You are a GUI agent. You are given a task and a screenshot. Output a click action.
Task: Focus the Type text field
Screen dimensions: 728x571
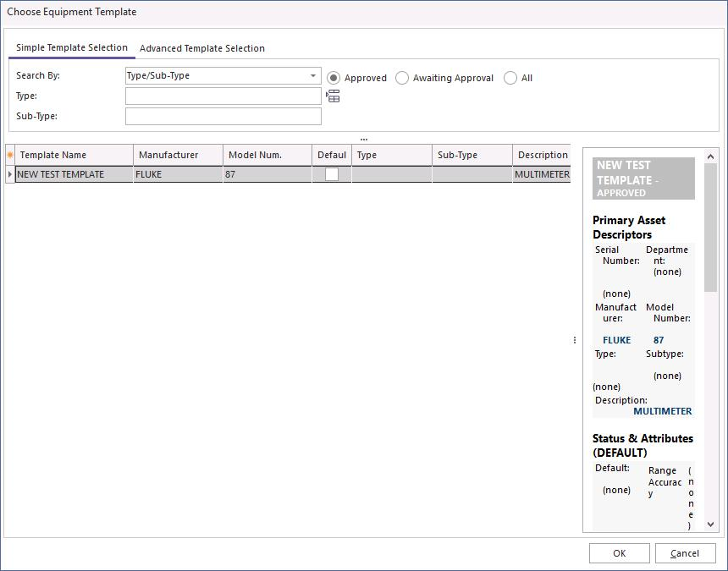[x=223, y=96]
